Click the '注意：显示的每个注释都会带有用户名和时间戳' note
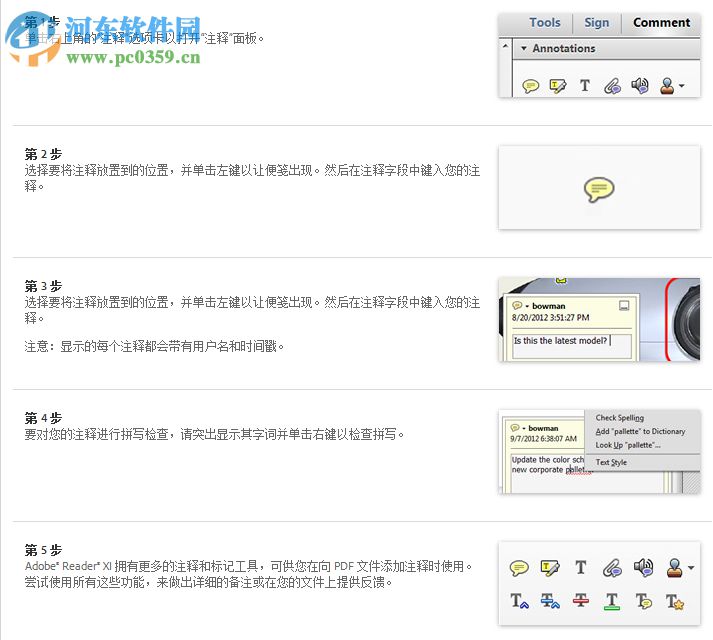 coord(155,347)
